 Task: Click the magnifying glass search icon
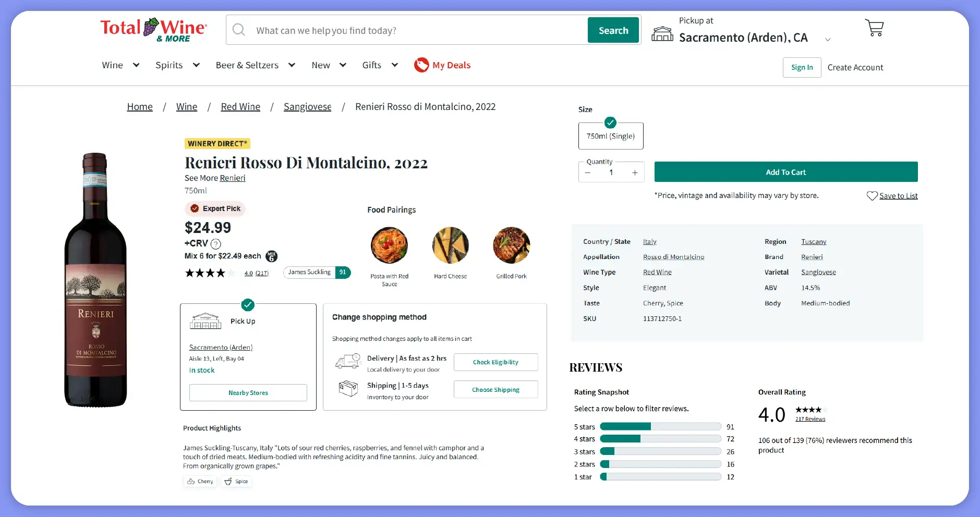239,30
